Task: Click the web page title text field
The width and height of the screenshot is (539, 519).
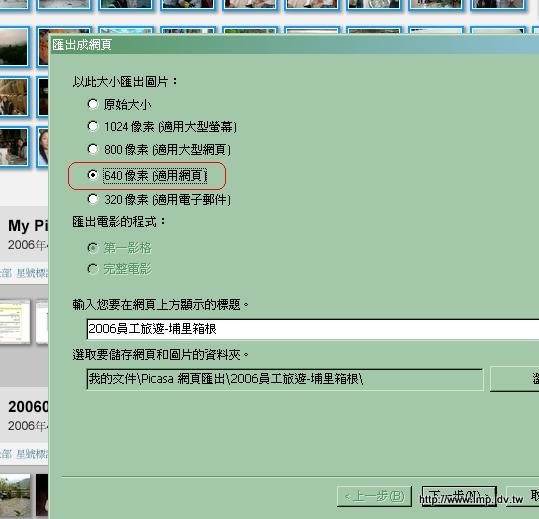Action: (x=313, y=329)
